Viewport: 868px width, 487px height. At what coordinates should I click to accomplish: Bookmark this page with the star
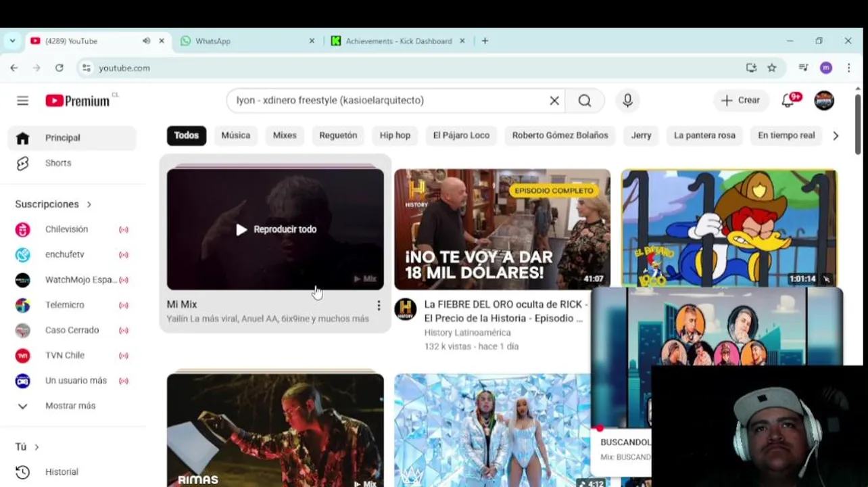(x=771, y=68)
